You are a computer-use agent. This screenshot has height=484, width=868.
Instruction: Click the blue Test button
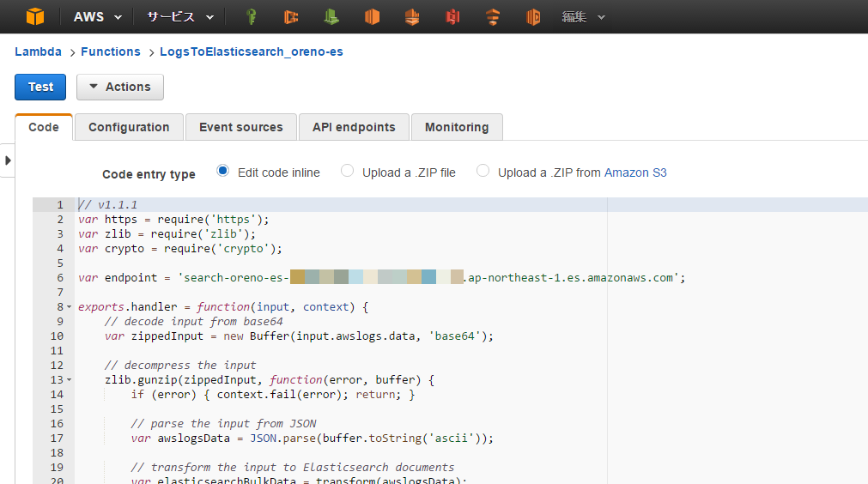40,87
